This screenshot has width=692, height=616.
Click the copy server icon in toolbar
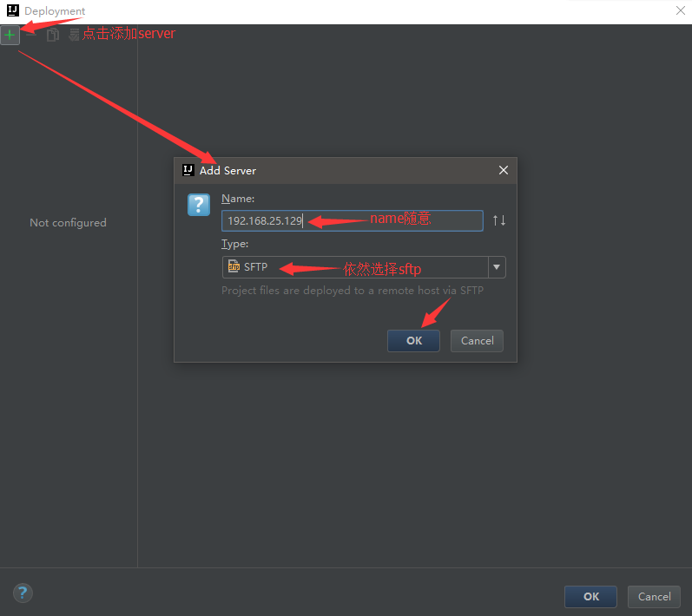52,35
